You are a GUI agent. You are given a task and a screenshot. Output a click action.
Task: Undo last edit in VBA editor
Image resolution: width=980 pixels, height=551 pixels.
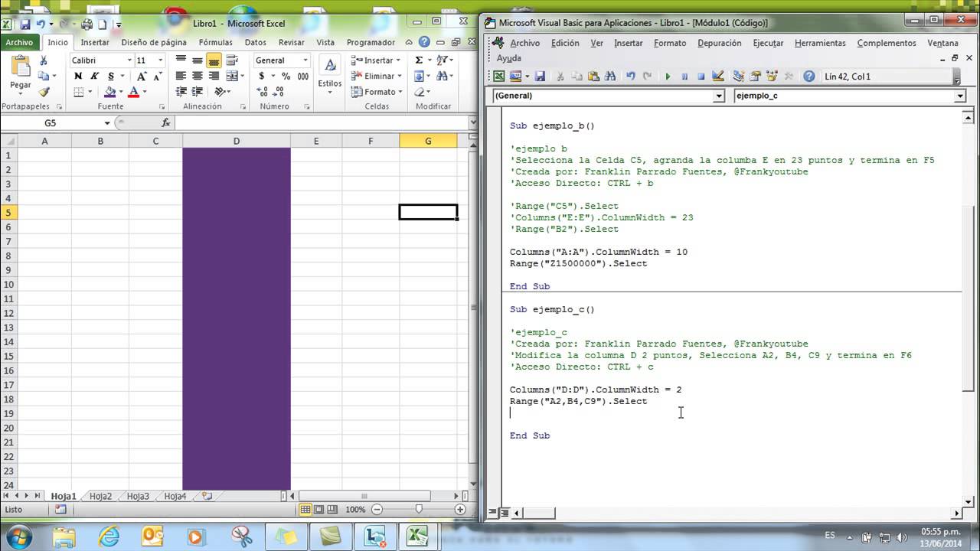(630, 77)
